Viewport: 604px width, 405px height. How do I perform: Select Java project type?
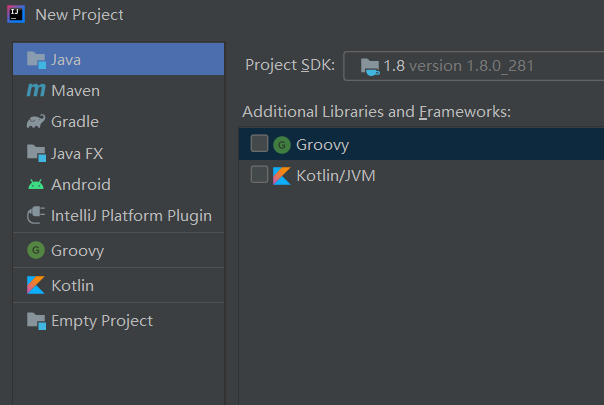point(119,59)
